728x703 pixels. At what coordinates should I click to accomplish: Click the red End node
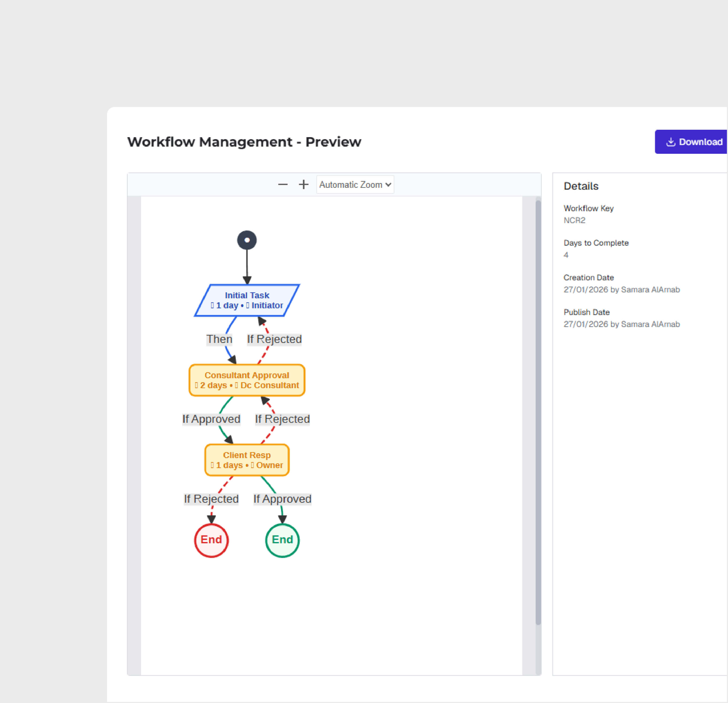pyautogui.click(x=211, y=540)
